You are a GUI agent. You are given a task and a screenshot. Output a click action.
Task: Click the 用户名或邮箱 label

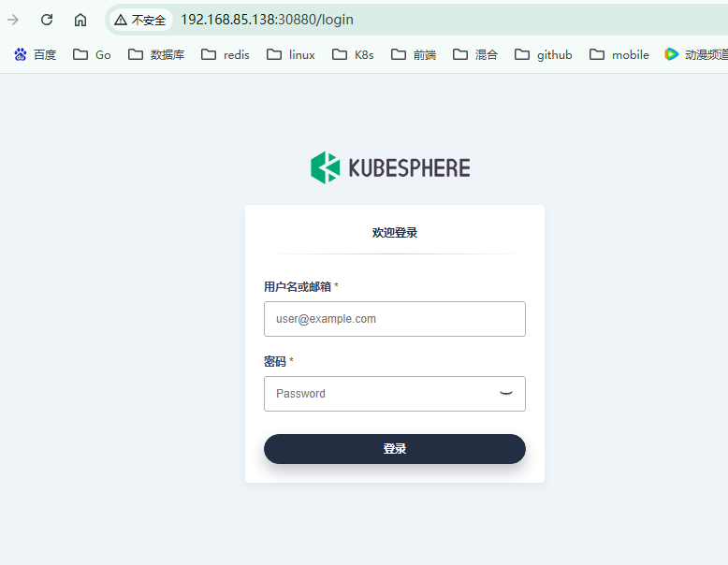click(x=298, y=287)
